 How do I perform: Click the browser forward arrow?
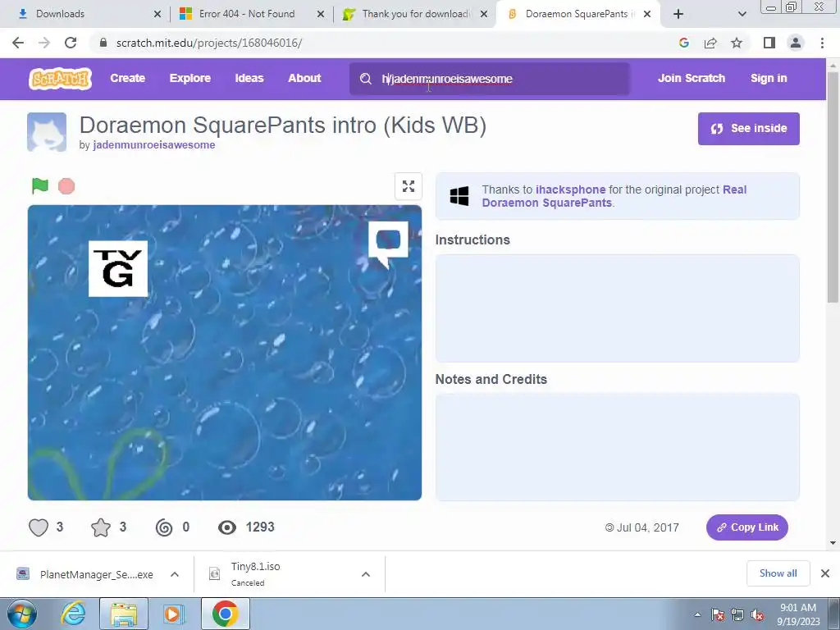coord(44,43)
